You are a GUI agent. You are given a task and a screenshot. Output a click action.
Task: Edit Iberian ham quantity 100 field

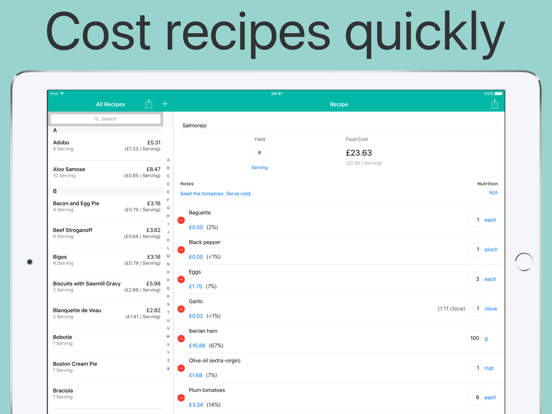(x=474, y=338)
